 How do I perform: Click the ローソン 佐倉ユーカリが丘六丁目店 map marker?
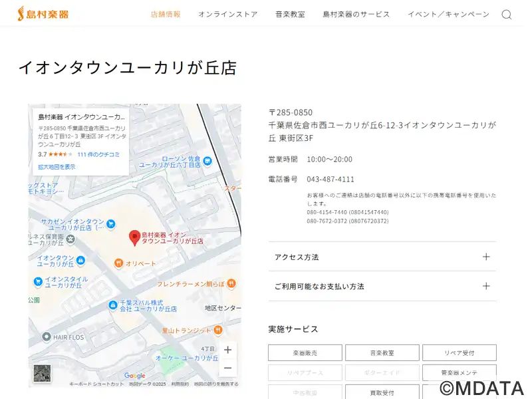(207, 161)
